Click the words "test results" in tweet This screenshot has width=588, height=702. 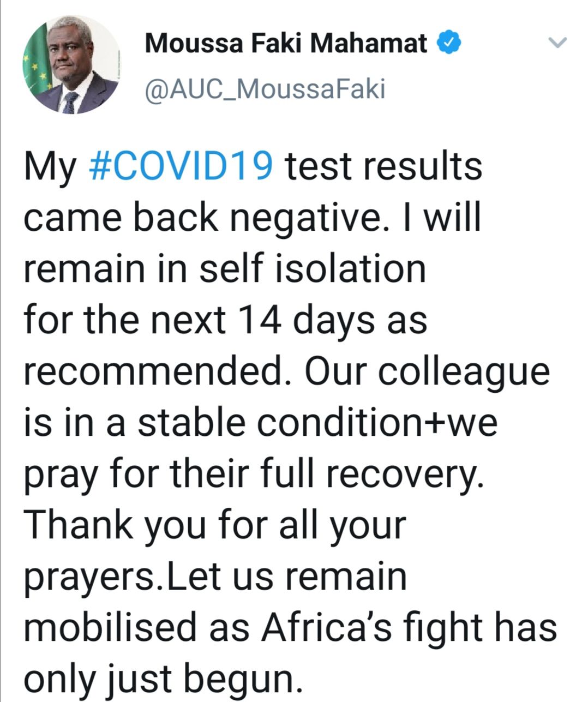pos(385,166)
